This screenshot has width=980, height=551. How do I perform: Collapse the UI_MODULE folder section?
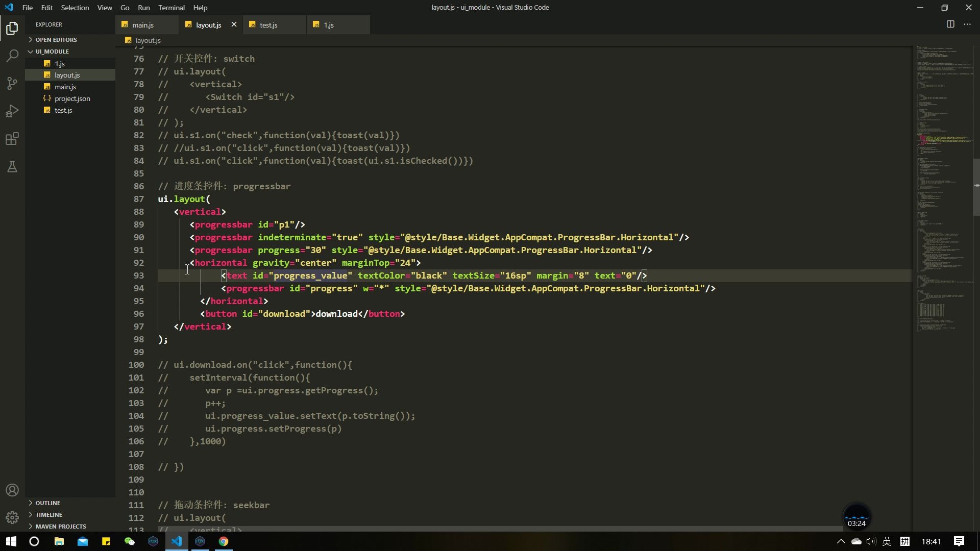(x=52, y=52)
